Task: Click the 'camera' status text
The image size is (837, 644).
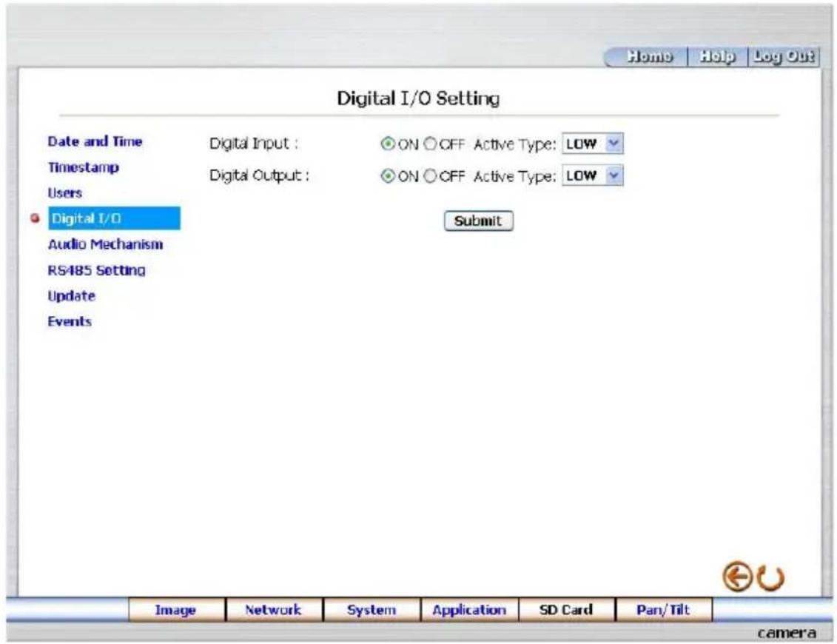Action: [786, 634]
